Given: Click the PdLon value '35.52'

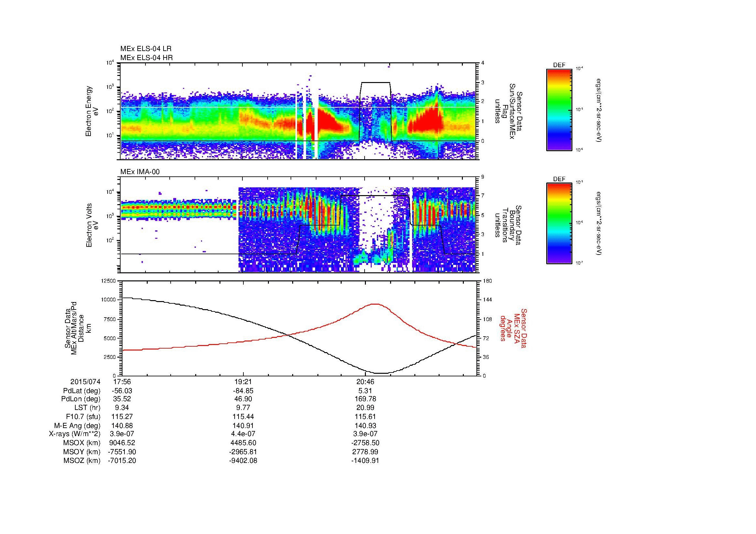Looking at the screenshot, I should pyautogui.click(x=122, y=399).
